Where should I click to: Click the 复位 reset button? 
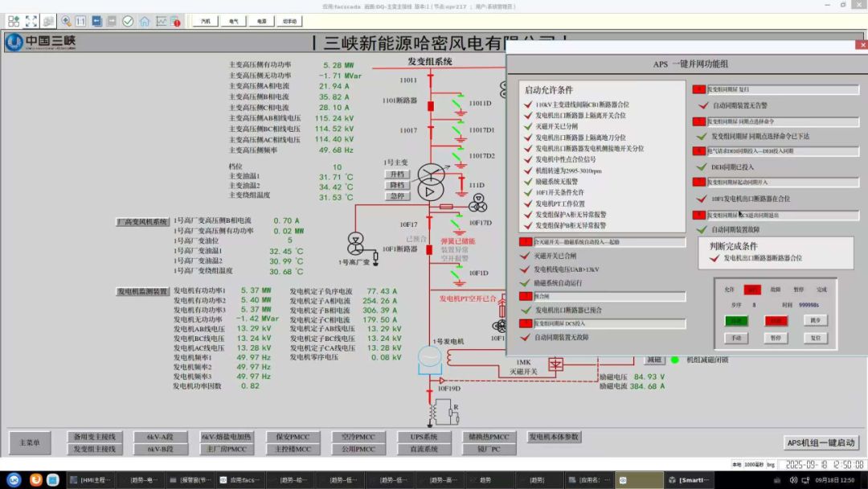(x=816, y=338)
